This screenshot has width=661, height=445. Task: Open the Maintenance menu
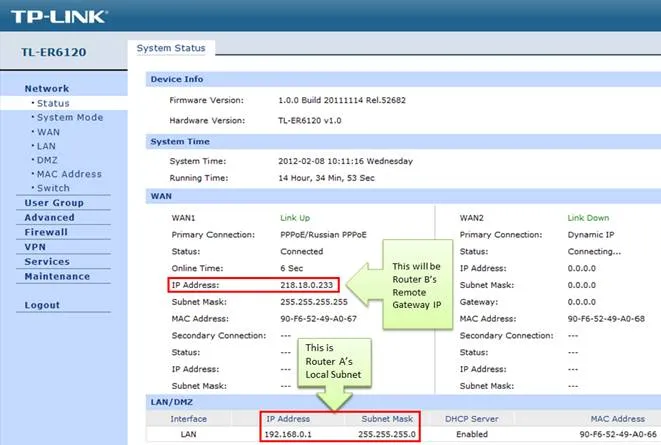point(57,276)
